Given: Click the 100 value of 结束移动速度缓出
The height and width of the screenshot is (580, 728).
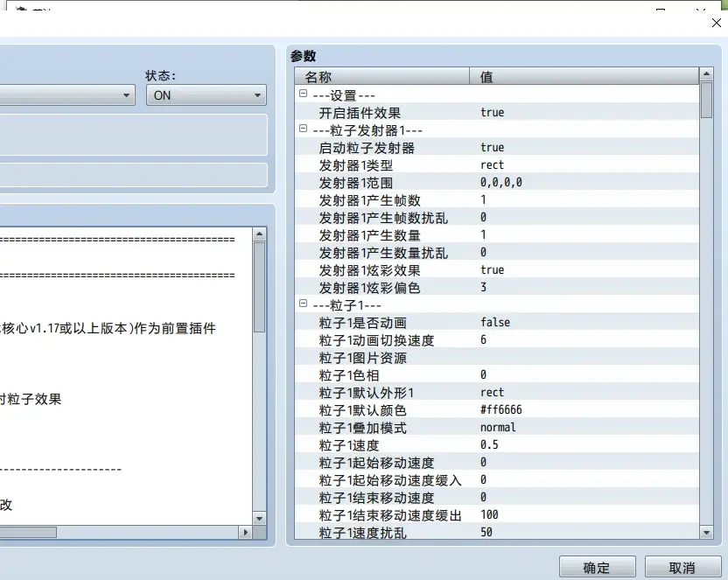Looking at the screenshot, I should pos(489,514).
